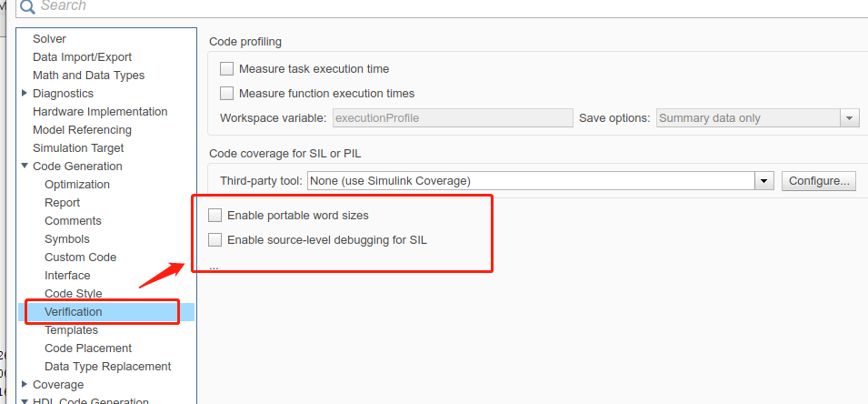Select the Verification tree item
The height and width of the screenshot is (404, 868).
pyautogui.click(x=74, y=311)
